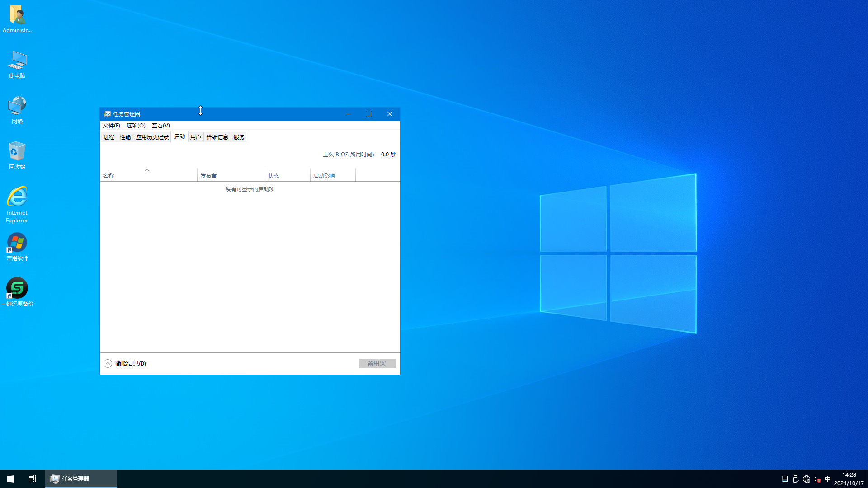
Task: Sort by the 状态 column header
Action: [288, 175]
